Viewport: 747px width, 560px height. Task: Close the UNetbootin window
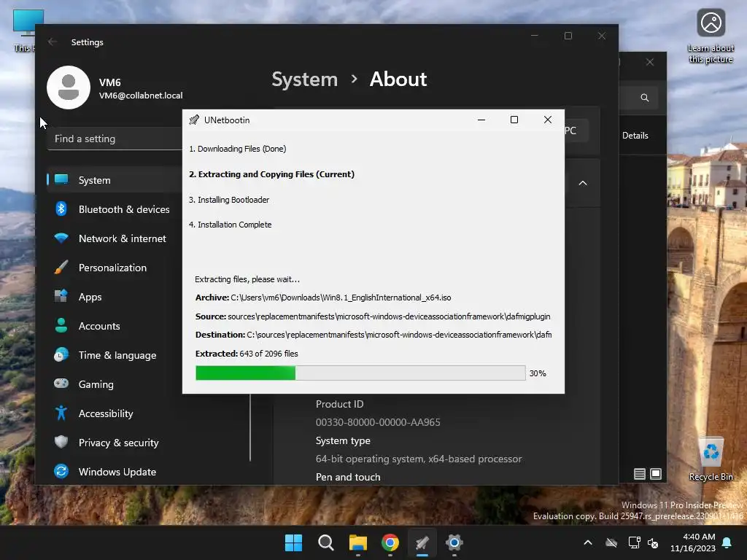(x=548, y=120)
